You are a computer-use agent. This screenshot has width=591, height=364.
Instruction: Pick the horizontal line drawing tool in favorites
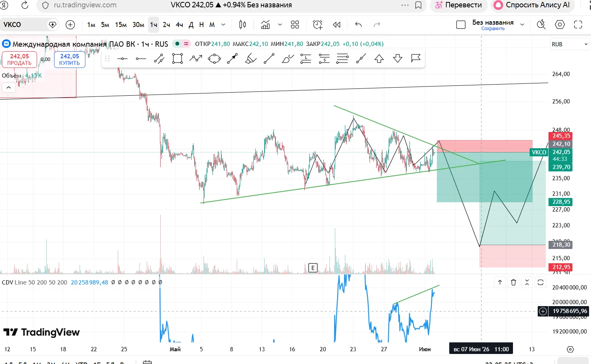[122, 59]
